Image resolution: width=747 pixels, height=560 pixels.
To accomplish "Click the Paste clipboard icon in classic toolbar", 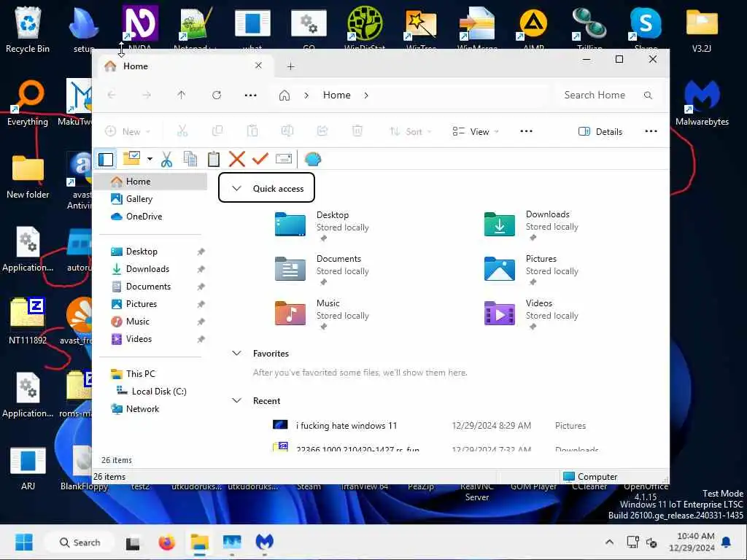I will (x=214, y=159).
